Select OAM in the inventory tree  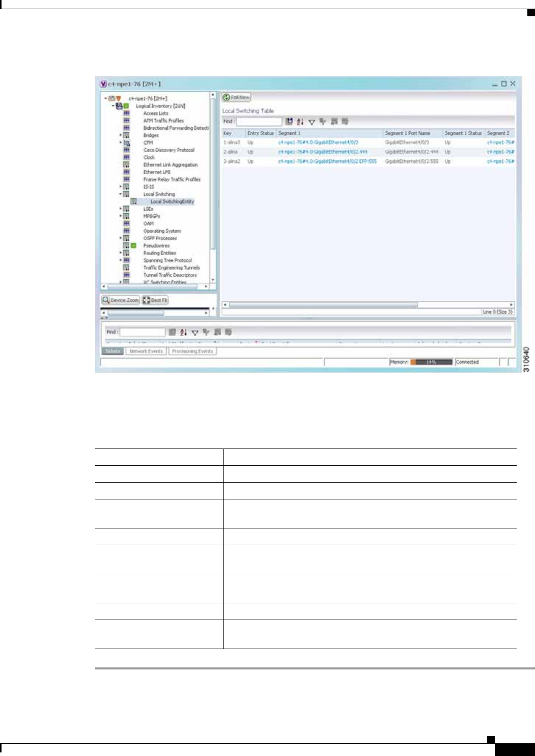coord(148,223)
